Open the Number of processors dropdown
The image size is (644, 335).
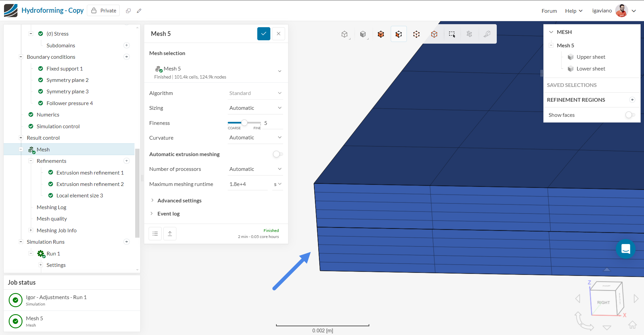point(255,169)
